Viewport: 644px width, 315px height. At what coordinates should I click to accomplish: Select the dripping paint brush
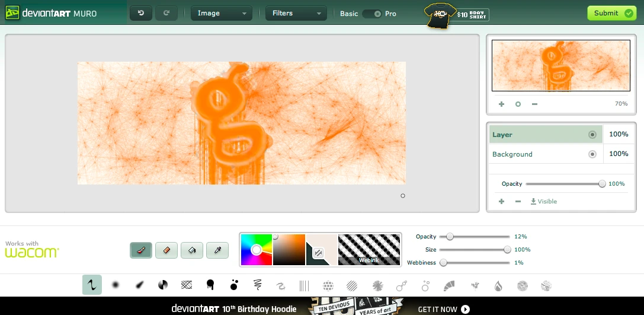pos(210,285)
